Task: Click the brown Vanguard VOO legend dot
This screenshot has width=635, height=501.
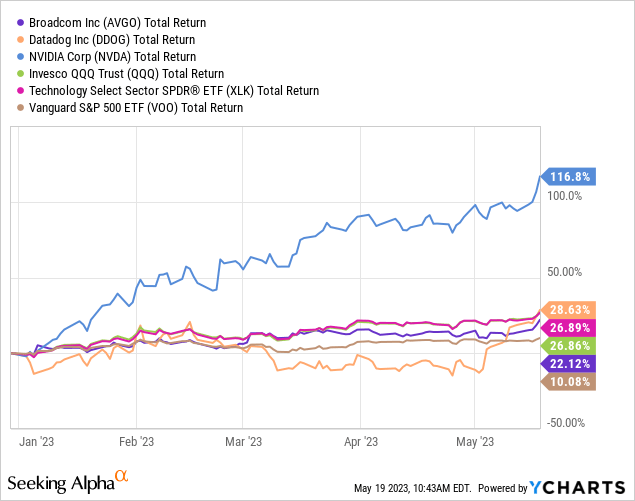Action: click(x=20, y=108)
